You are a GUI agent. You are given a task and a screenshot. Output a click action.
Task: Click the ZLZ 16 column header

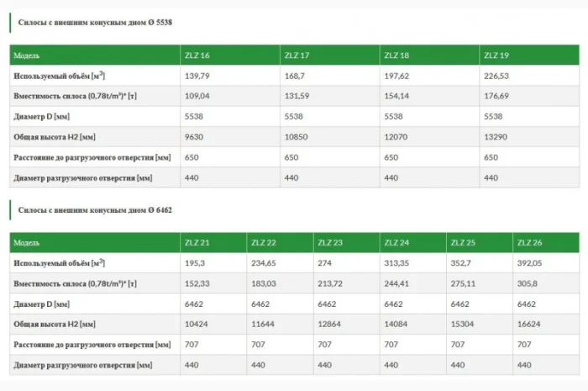pyautogui.click(x=197, y=55)
